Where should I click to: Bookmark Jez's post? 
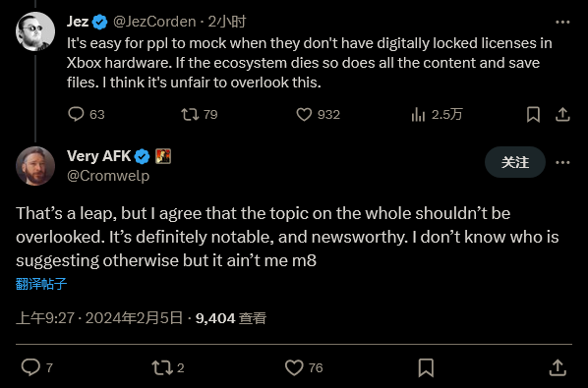533,114
